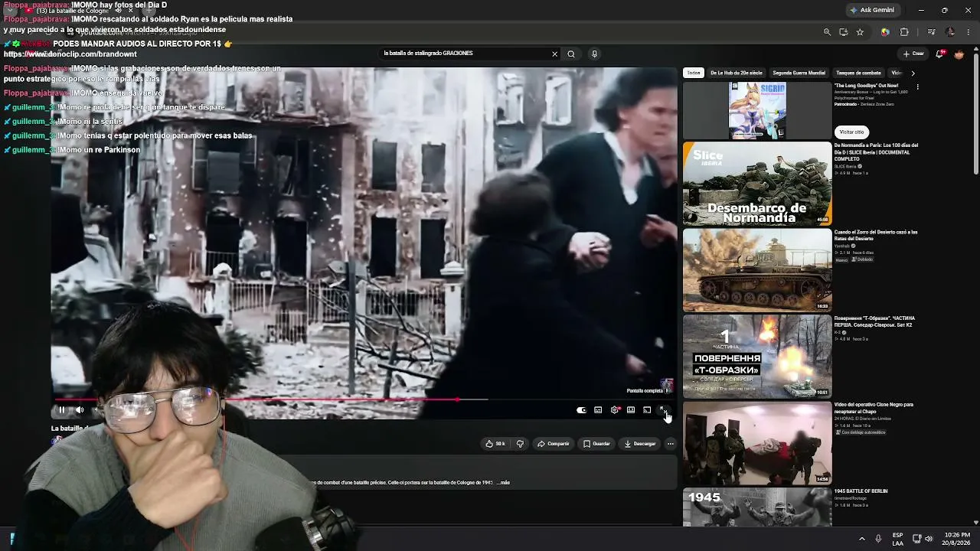Select the Tanques de combate chip

[x=858, y=73]
